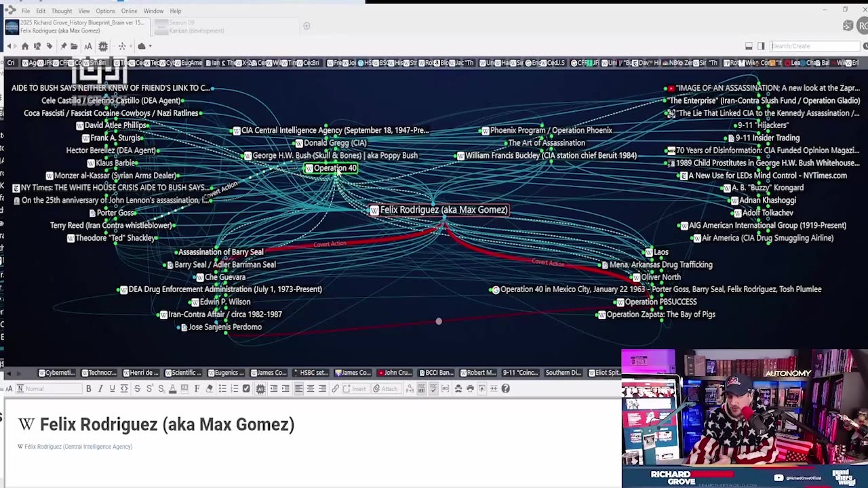Apply superscript formatting
Viewport: 868px width, 488px height.
149,388
